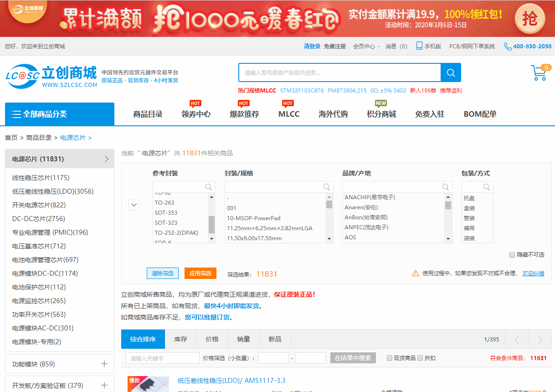Image resolution: width=555 pixels, height=392 pixels.
Task: Open PCB/钢网下单系统 link
Action: click(472, 46)
